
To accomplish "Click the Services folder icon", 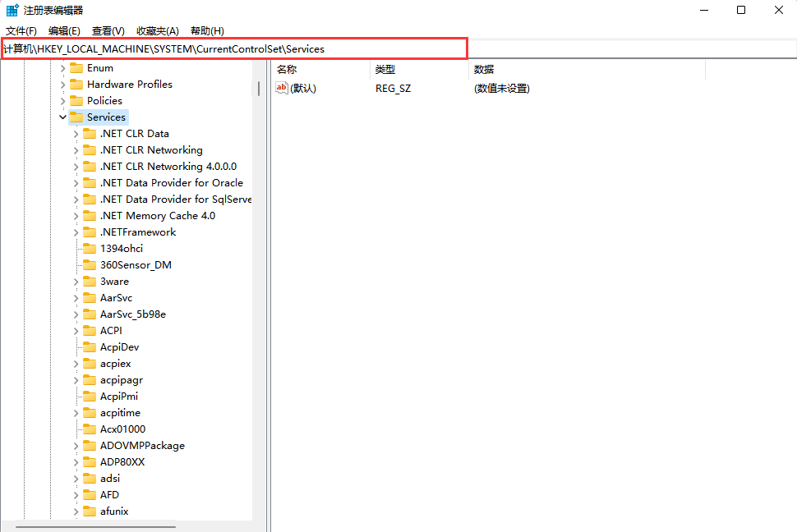I will click(76, 117).
